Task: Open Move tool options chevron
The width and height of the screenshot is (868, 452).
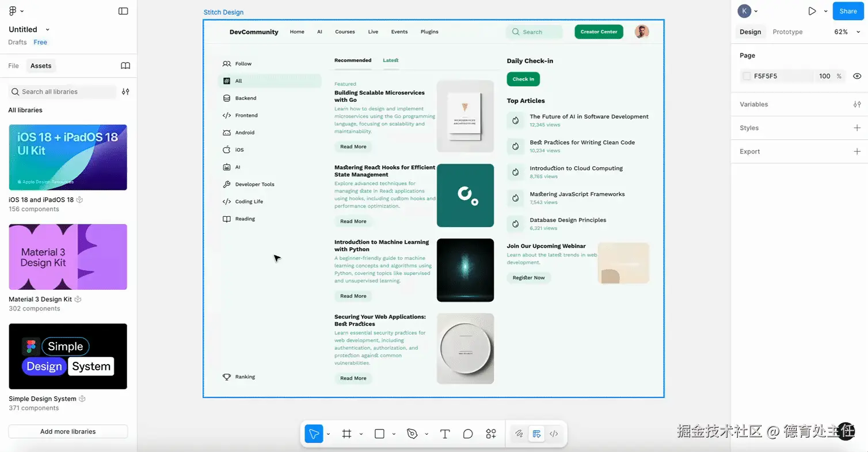Action: point(329,434)
